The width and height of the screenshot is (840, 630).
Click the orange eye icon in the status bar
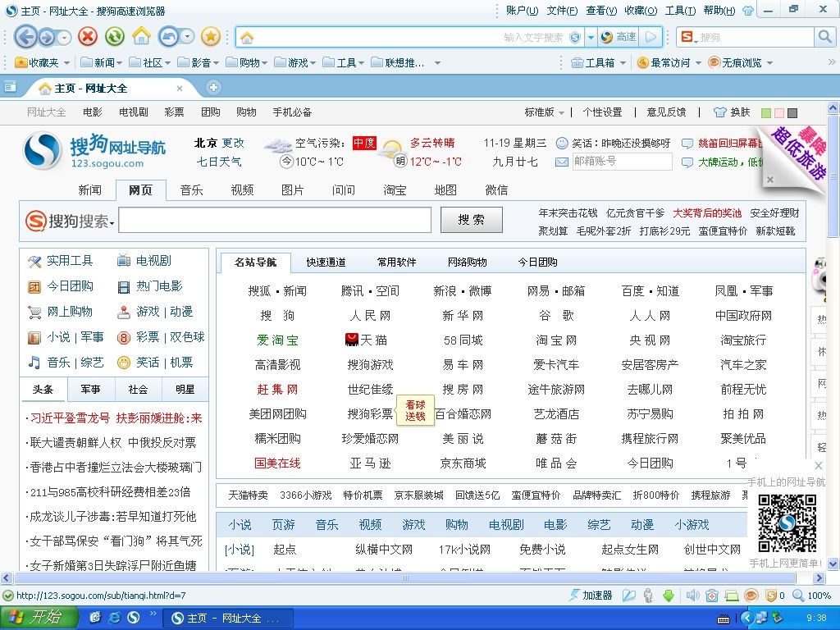[x=751, y=596]
